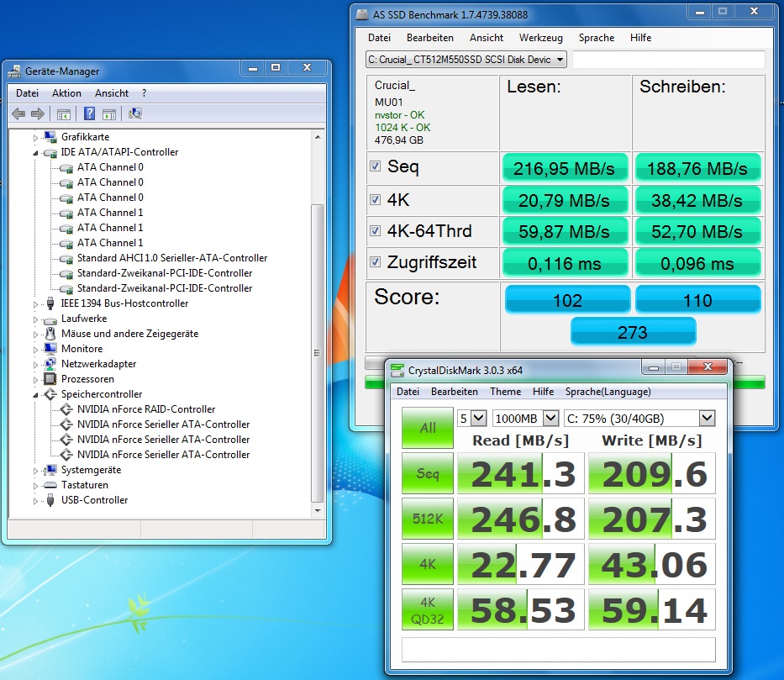Open the Theme menu in CrystalDiskMark
Viewport: 784px width, 680px height.
(x=505, y=392)
